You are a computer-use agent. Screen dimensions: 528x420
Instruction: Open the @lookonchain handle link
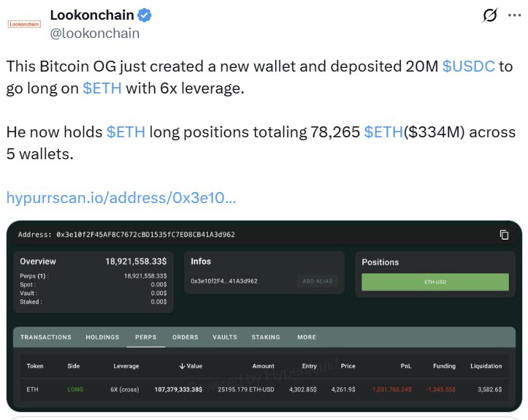(x=94, y=33)
